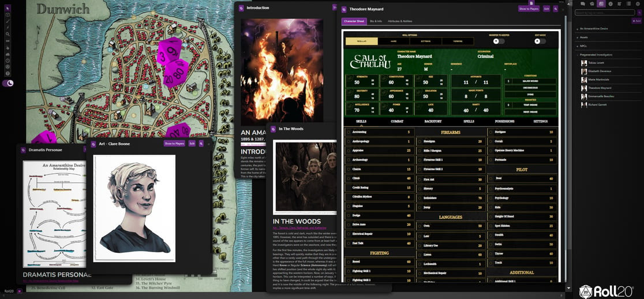Click Show to Players on Theodore Maynard sheet
Image resolution: width=644 pixels, height=299 pixels.
click(529, 9)
